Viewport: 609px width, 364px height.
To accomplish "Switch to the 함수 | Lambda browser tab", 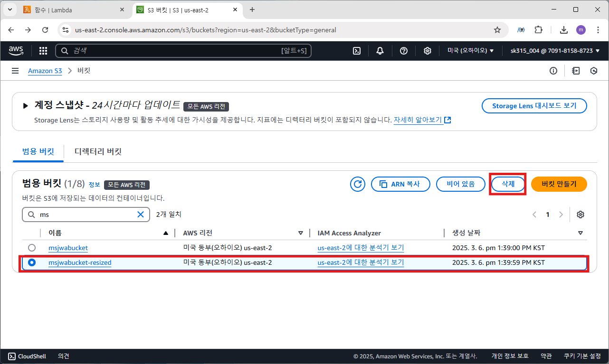I will click(74, 9).
